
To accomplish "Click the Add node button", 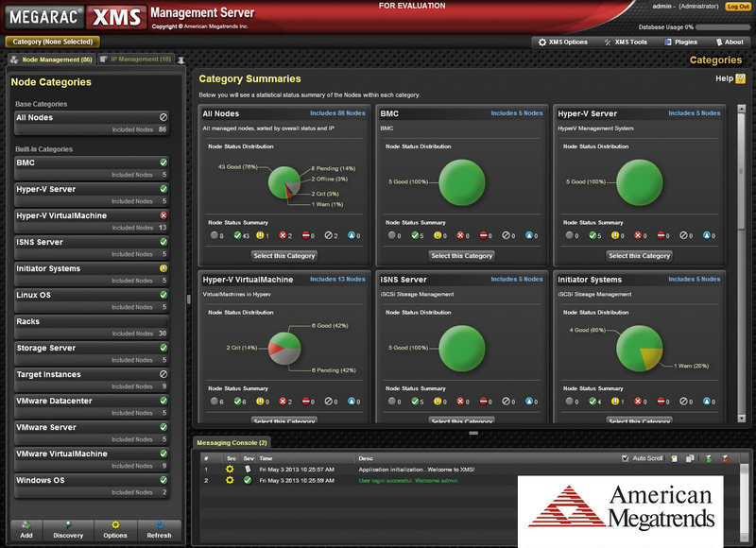I will point(26,530).
